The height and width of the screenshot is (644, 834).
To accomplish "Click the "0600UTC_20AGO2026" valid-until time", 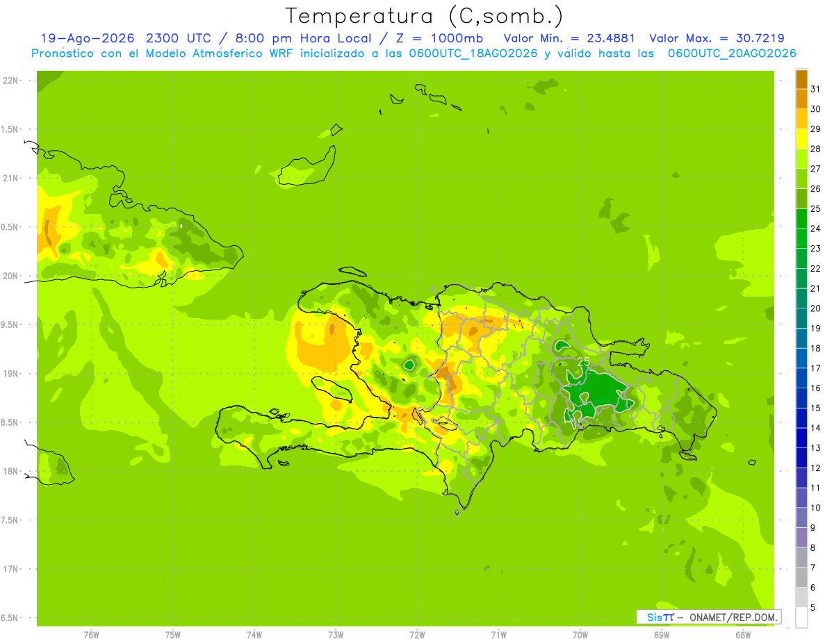I will [x=732, y=53].
